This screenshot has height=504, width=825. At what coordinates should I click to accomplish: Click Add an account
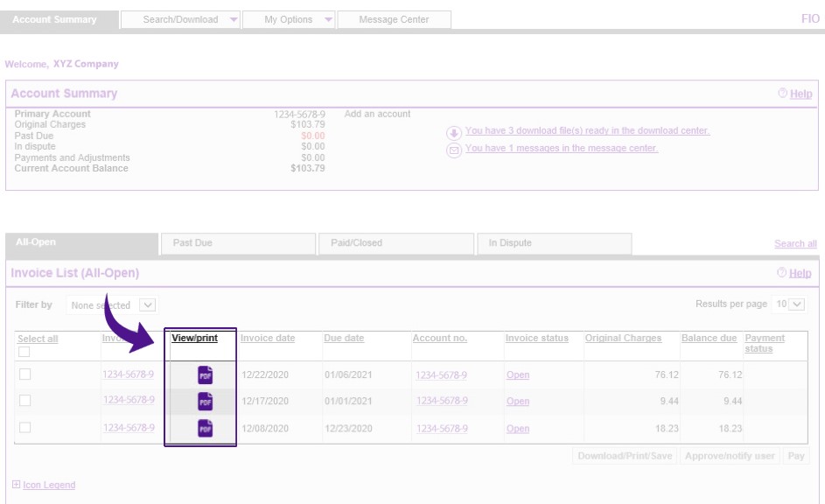point(377,114)
